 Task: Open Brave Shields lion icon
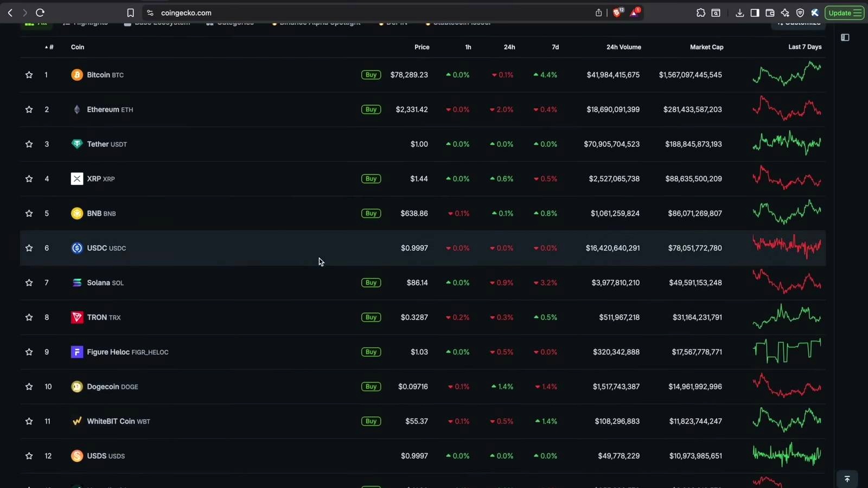618,12
